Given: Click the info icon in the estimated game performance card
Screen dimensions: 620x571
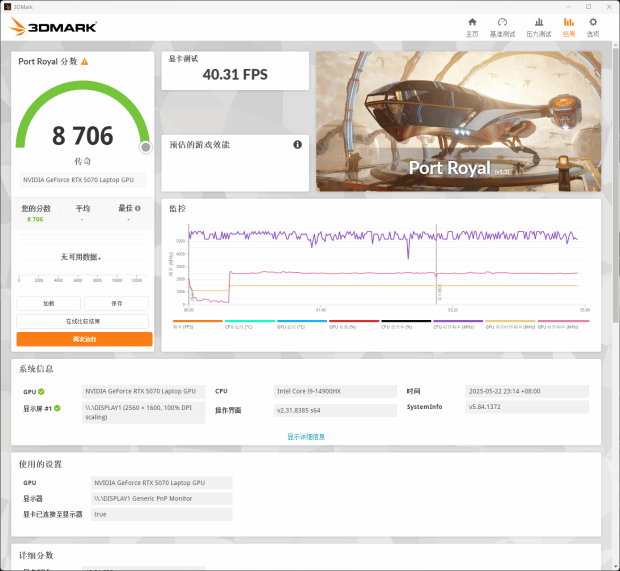Looking at the screenshot, I should (297, 145).
